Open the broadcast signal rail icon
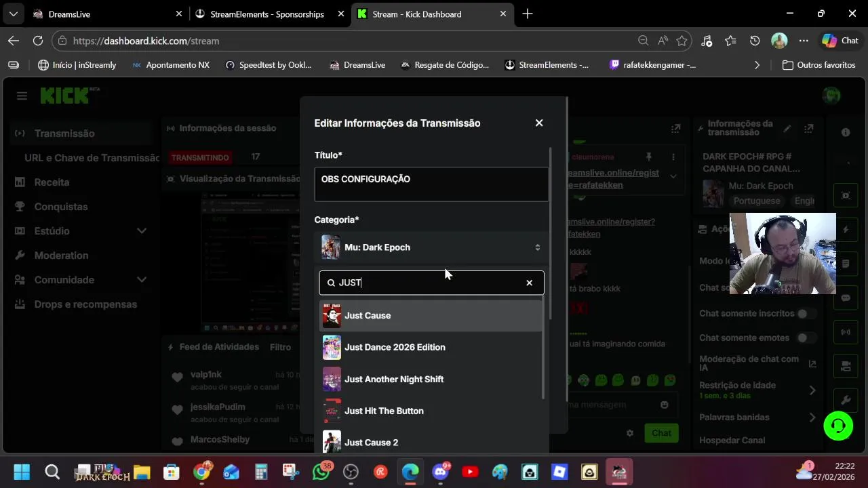This screenshot has width=868, height=488. [846, 332]
